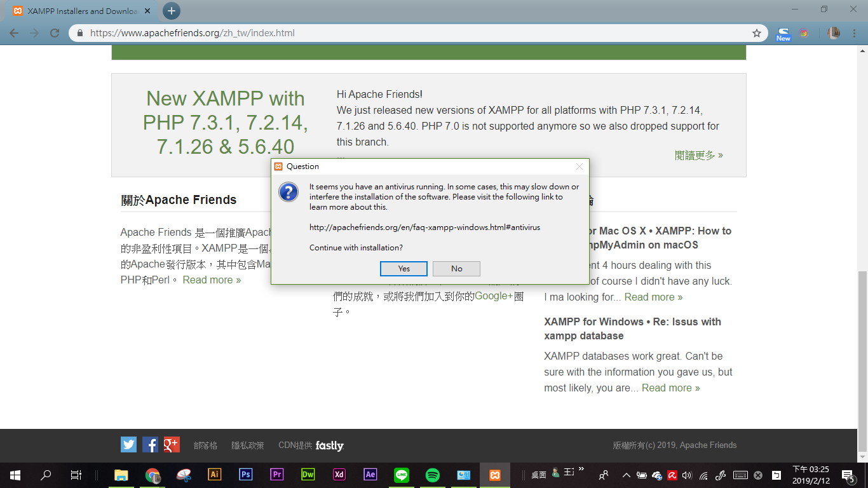868x488 pixels.
Task: Click Read more » under 關於Apache Friends
Action: click(212, 280)
